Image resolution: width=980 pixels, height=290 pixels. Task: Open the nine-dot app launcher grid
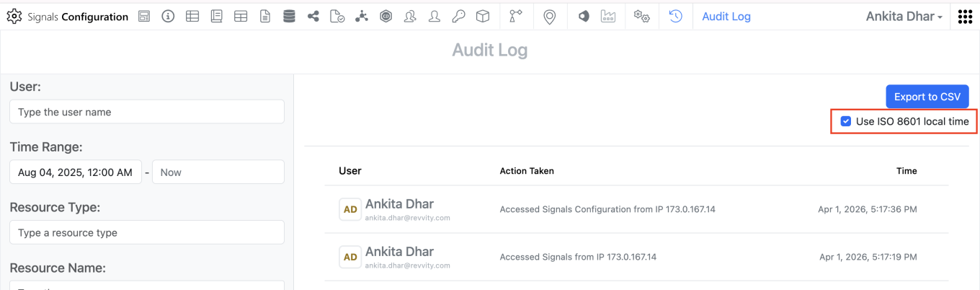tap(965, 17)
